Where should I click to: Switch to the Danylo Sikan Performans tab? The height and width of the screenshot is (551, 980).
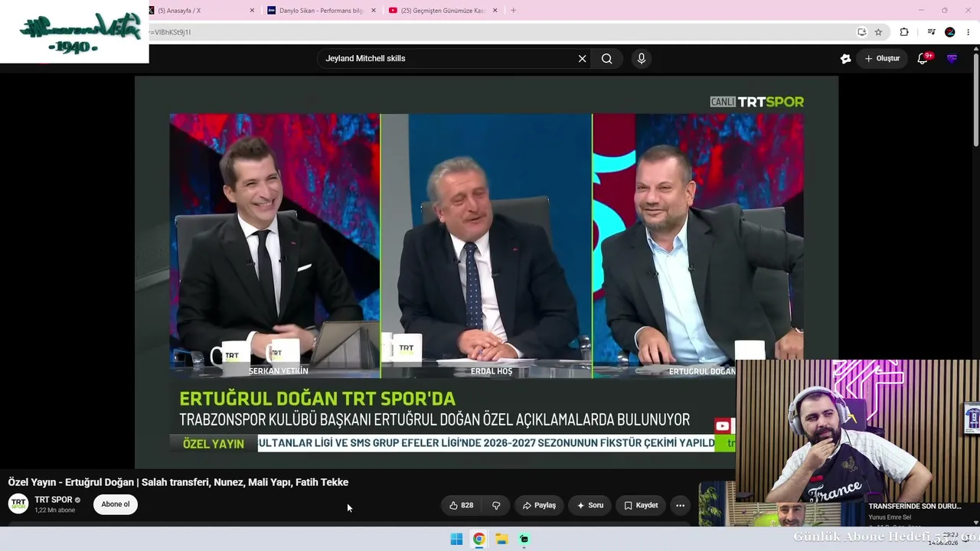click(x=320, y=11)
